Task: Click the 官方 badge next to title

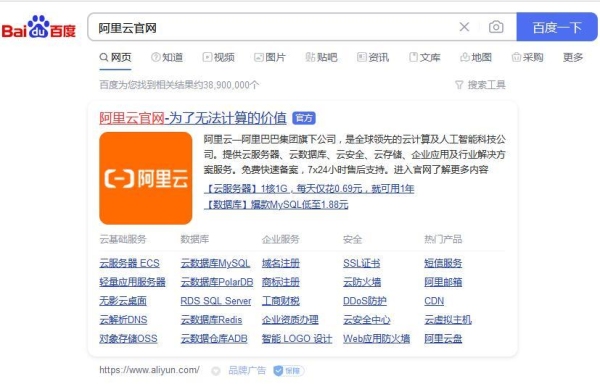Action: pyautogui.click(x=304, y=118)
